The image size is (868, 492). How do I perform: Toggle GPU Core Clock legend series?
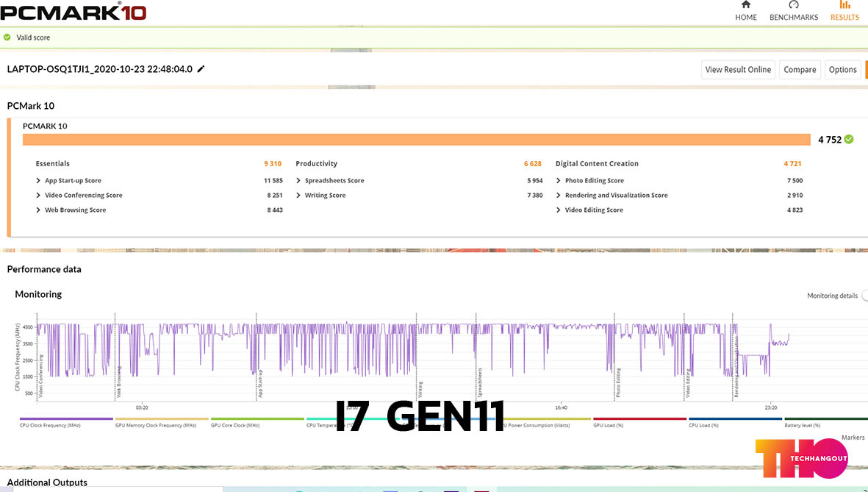[x=257, y=422]
